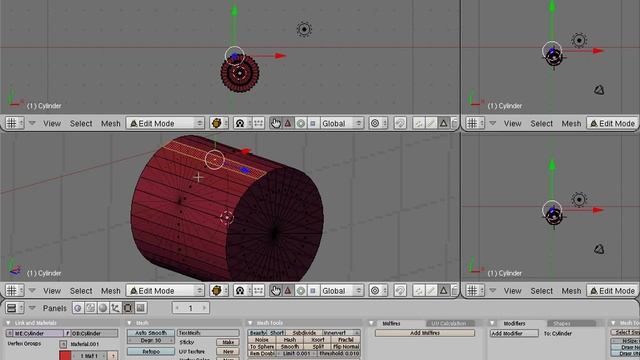Adjust Limit 0.001 field
The height and width of the screenshot is (360, 640).
coord(297,353)
